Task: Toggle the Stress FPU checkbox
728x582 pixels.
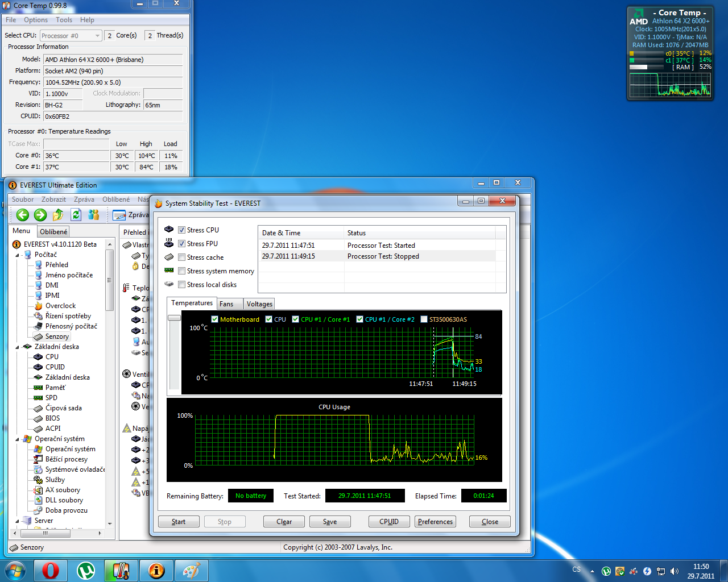Action: (181, 244)
